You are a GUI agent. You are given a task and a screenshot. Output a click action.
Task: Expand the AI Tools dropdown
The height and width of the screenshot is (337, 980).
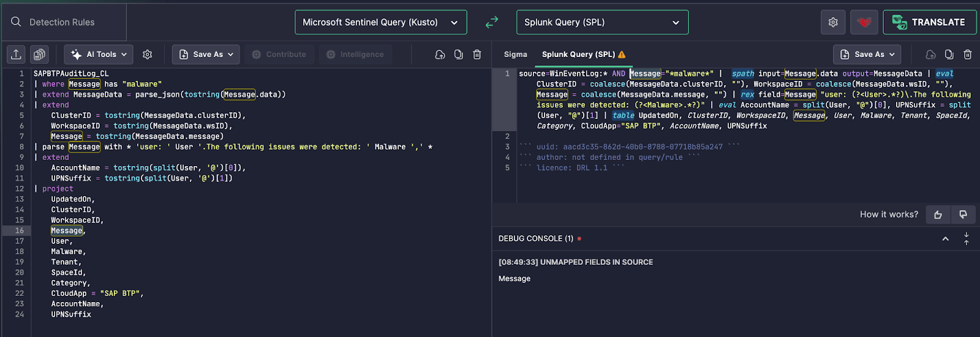point(99,55)
